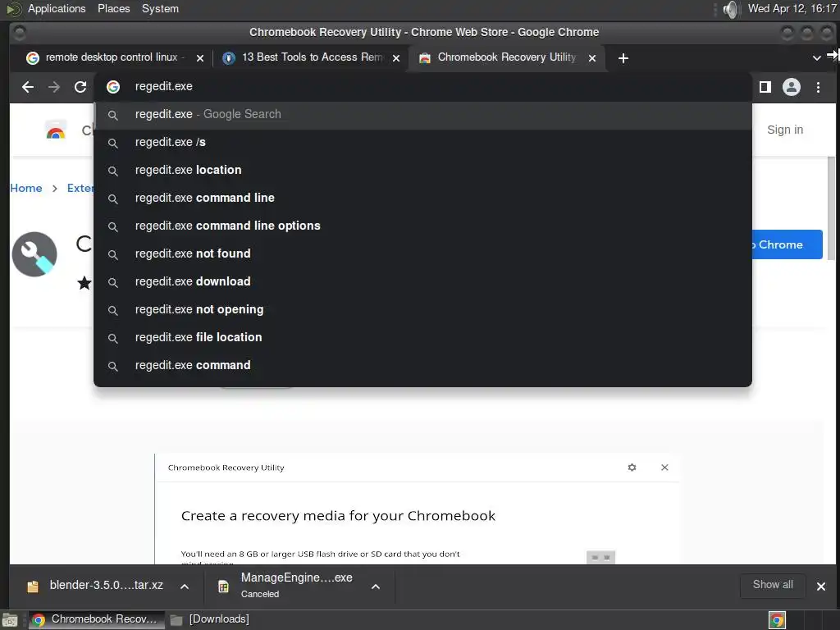Image resolution: width=840 pixels, height=630 pixels.
Task: Click the Chrome Web Store rainbow logo
Action: 56,130
